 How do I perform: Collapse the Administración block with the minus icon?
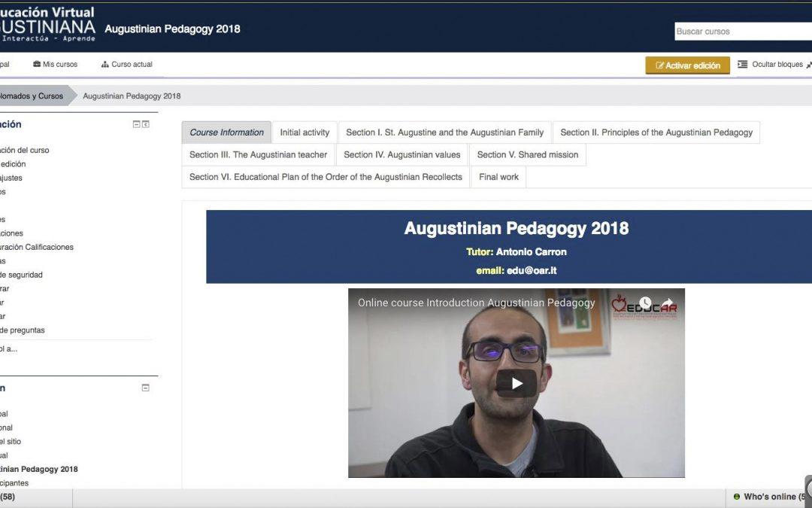coord(137,124)
